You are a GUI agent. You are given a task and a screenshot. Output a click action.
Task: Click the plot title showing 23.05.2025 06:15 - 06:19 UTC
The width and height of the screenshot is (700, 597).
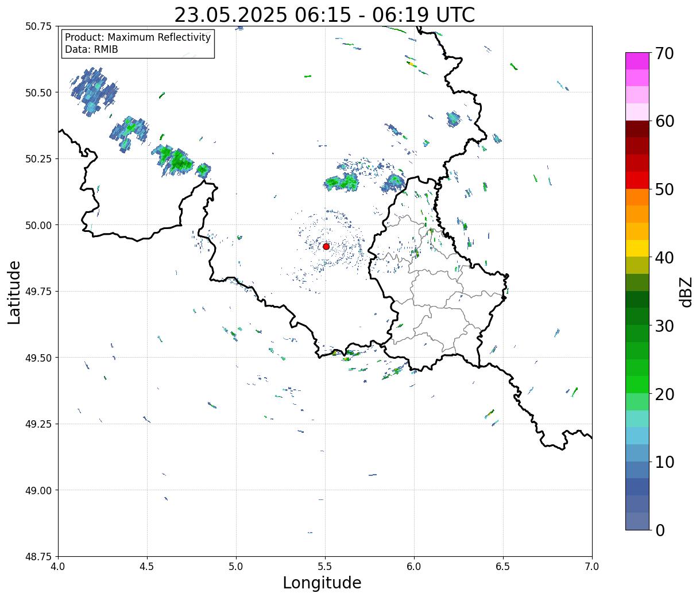pyautogui.click(x=324, y=14)
